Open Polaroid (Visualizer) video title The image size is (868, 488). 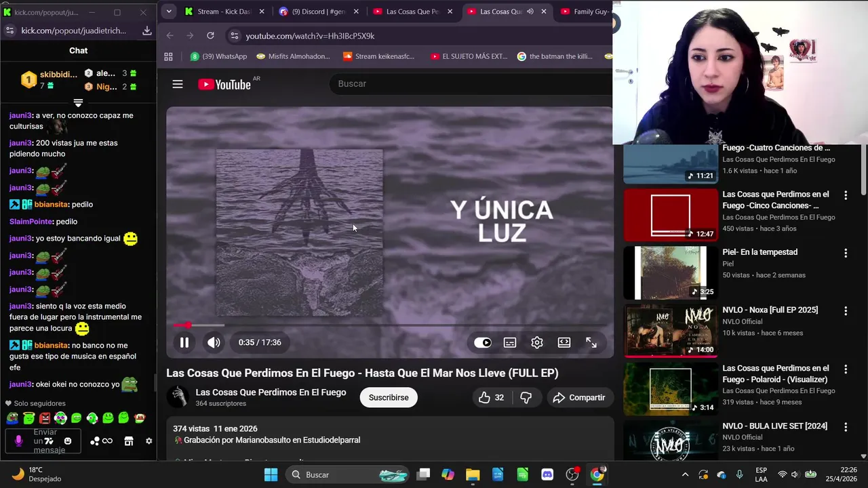pyautogui.click(x=776, y=373)
